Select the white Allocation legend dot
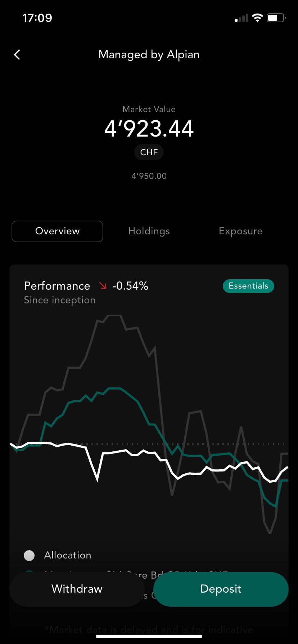 [x=29, y=555]
